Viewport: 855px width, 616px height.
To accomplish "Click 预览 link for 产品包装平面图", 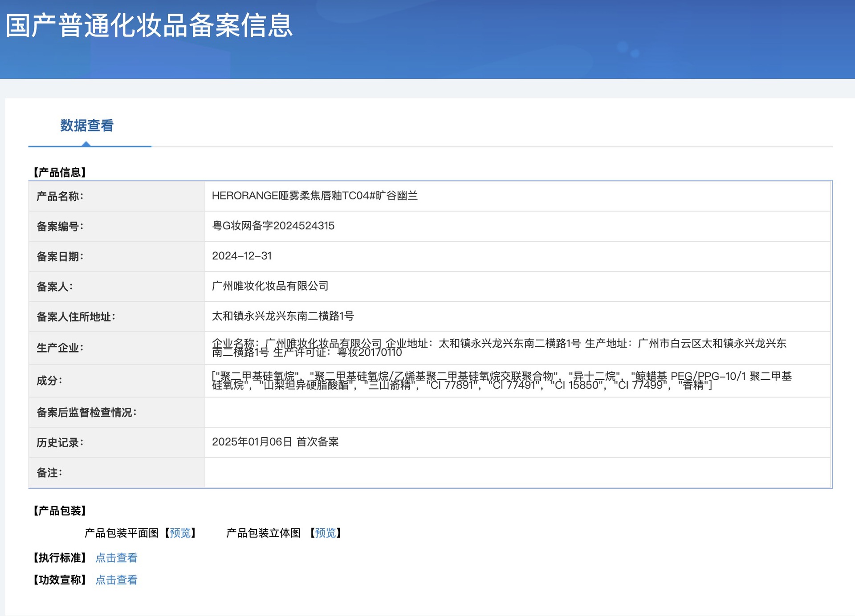I will pos(180,533).
